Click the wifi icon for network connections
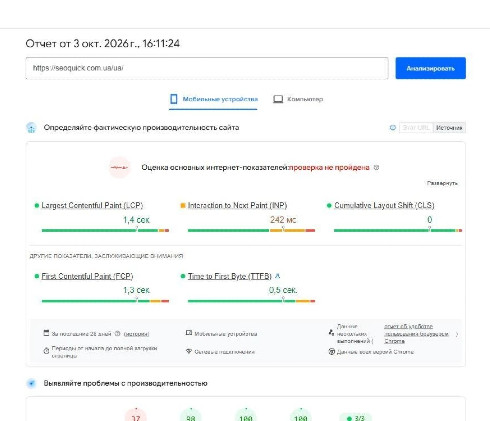 189,351
